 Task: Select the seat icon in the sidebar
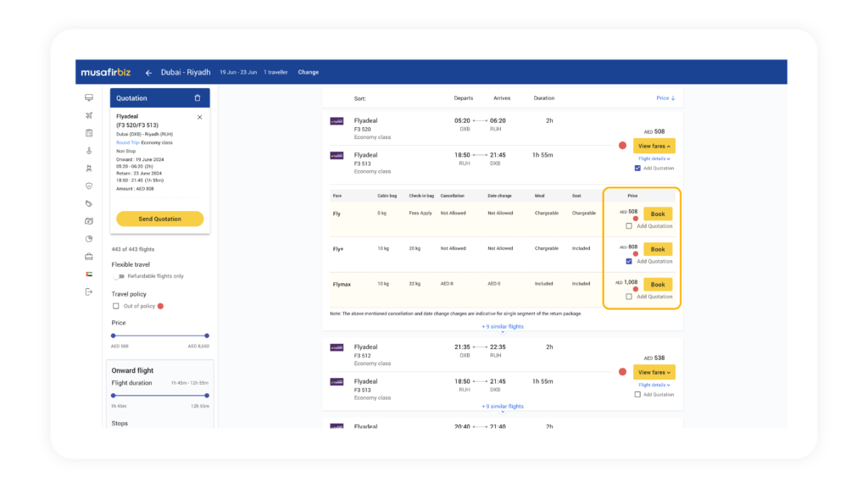tap(88, 169)
